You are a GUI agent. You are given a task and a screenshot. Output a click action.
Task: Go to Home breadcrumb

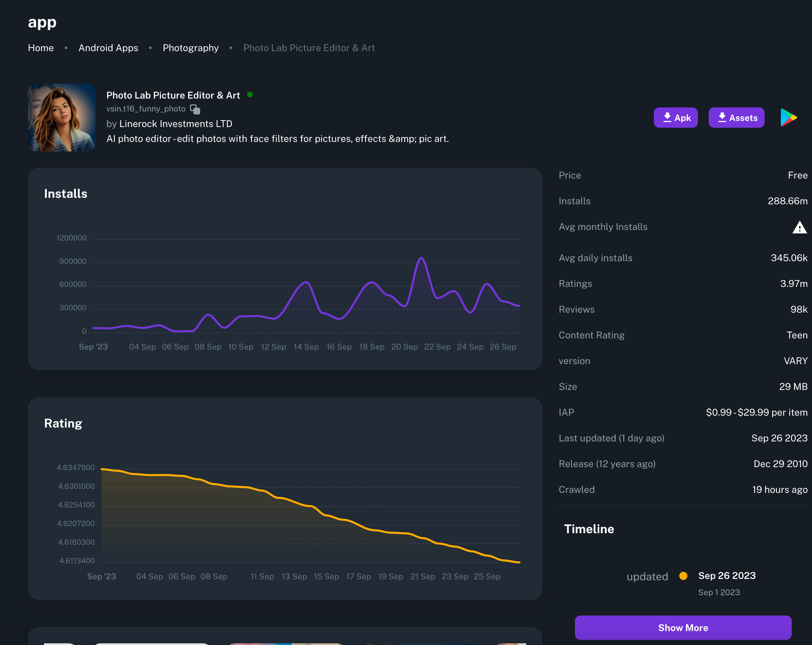point(41,48)
